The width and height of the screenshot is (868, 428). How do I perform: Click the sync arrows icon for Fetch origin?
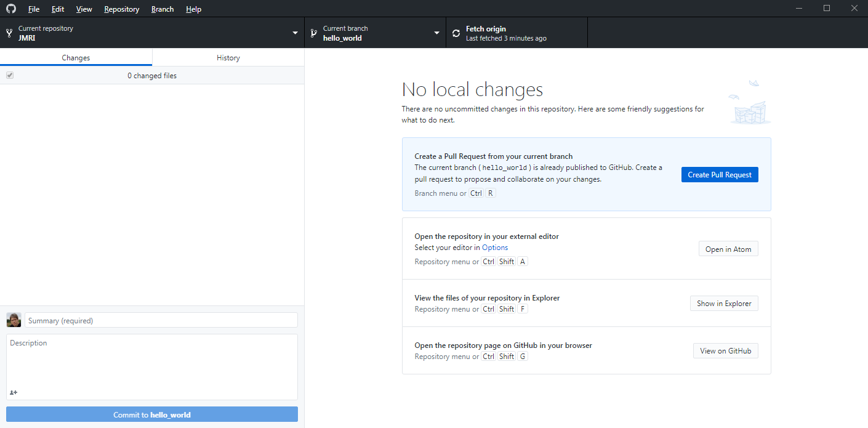pyautogui.click(x=456, y=33)
